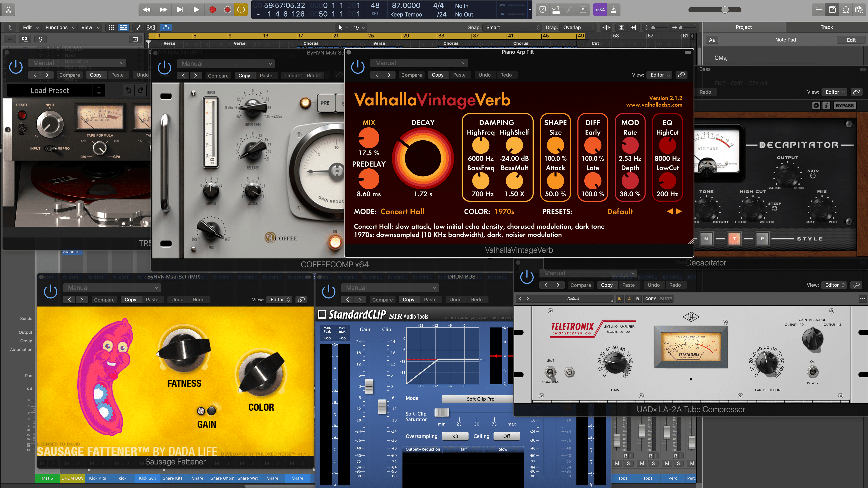Toggle Cycle mode button
The height and width of the screenshot is (488, 868).
pyautogui.click(x=241, y=9)
